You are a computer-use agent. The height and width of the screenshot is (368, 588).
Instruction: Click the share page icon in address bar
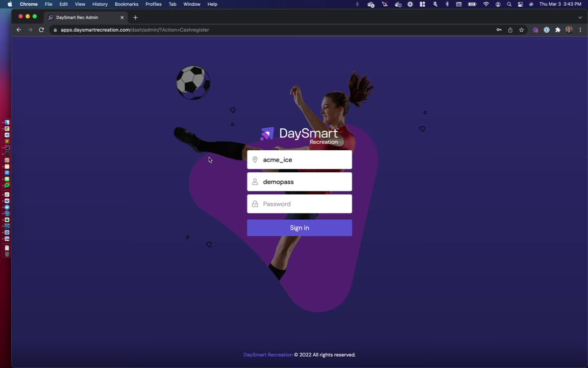(x=510, y=30)
